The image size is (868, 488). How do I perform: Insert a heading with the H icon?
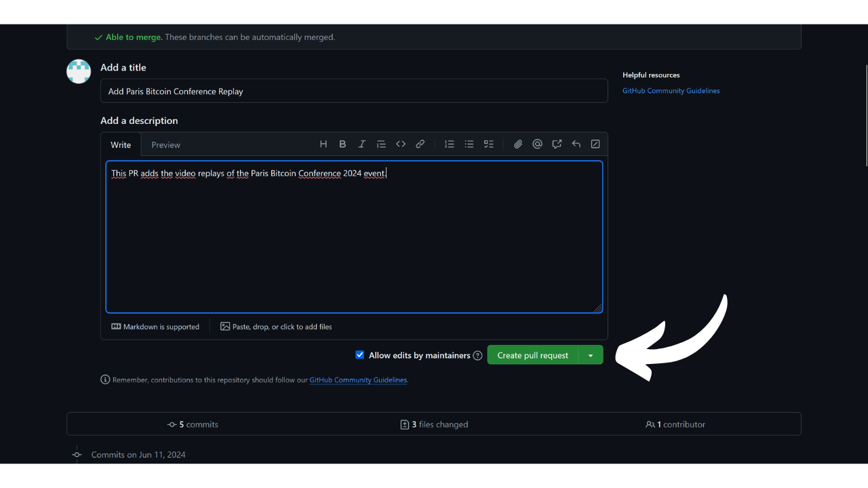323,144
